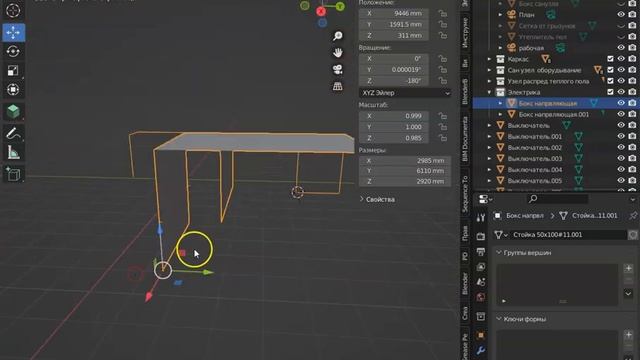Open vertex group specials chevron menu
Viewport: 640px width, 360px height.
coord(628,293)
